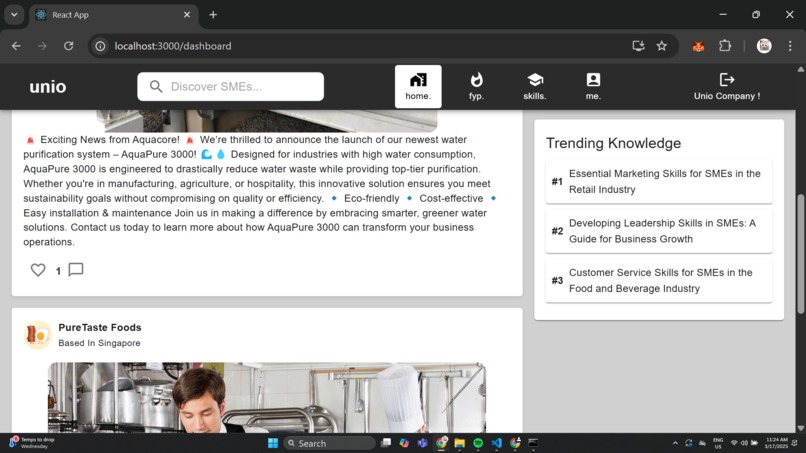This screenshot has height=453, width=806.
Task: Click the unio logo text
Action: pos(48,86)
